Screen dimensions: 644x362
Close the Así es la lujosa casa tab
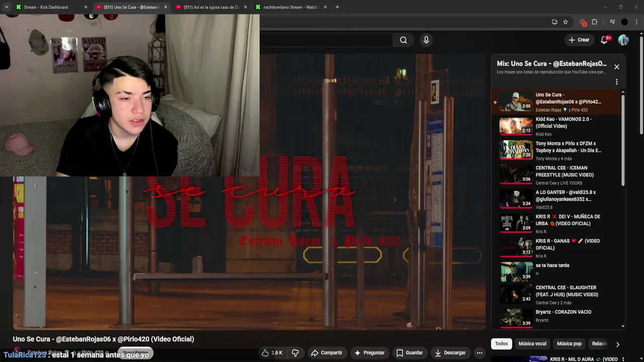pos(246,7)
